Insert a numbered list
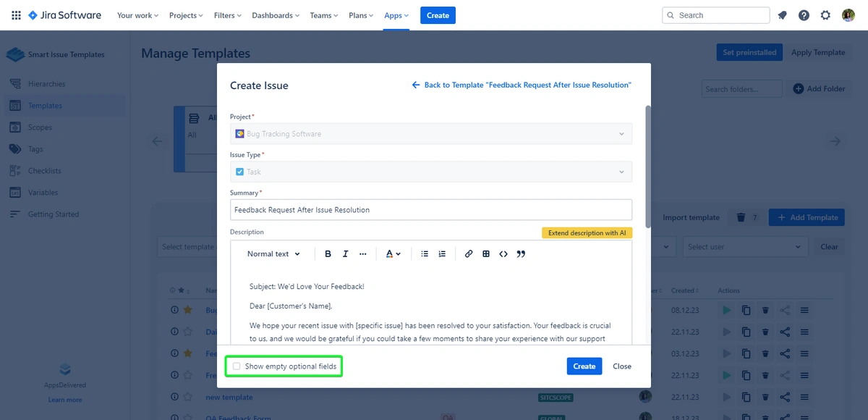868x420 pixels. [x=442, y=254]
